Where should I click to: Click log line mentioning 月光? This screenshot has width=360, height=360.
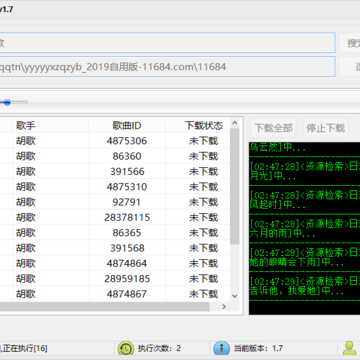(305, 171)
